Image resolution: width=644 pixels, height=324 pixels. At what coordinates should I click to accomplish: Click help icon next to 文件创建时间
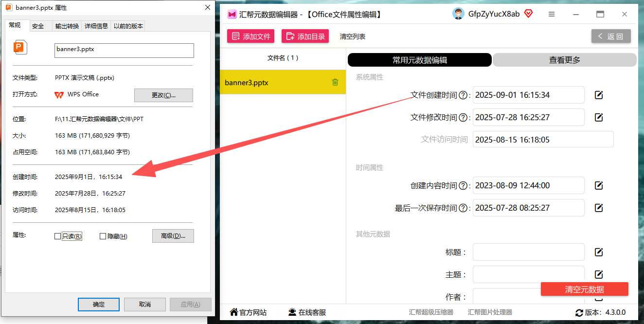463,95
